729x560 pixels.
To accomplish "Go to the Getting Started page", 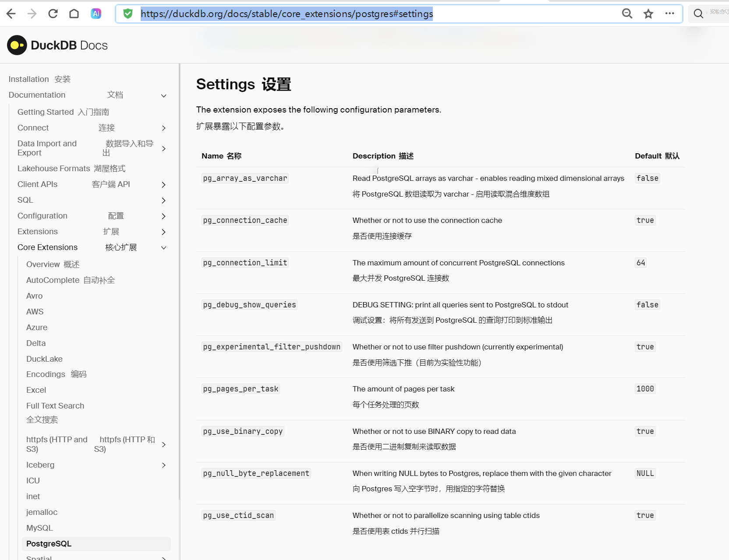I will [46, 112].
